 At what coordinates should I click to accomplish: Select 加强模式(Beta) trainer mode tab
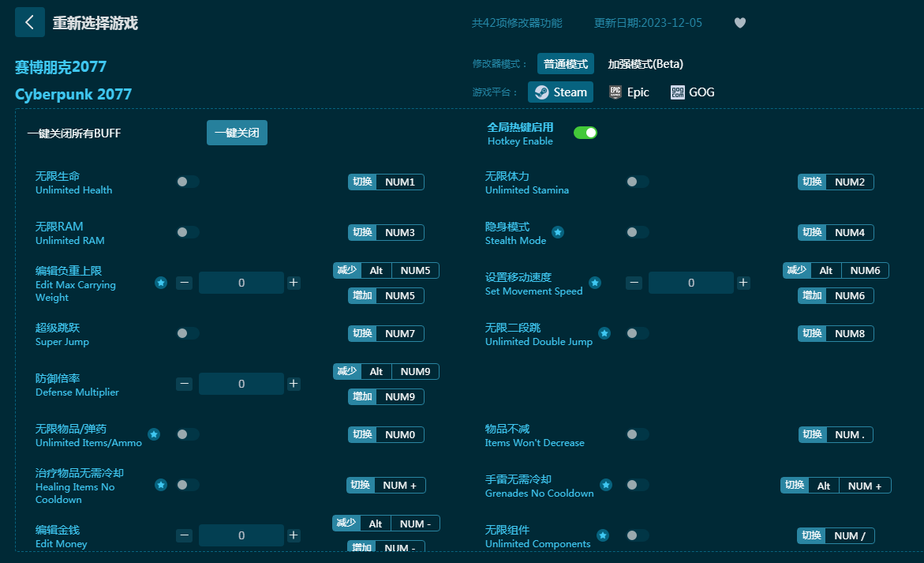tap(645, 64)
